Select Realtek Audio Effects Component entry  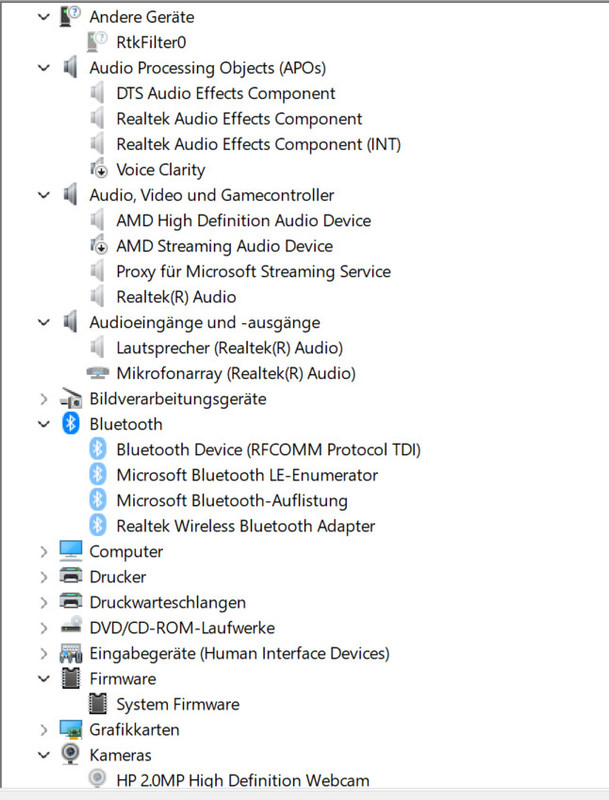click(239, 119)
